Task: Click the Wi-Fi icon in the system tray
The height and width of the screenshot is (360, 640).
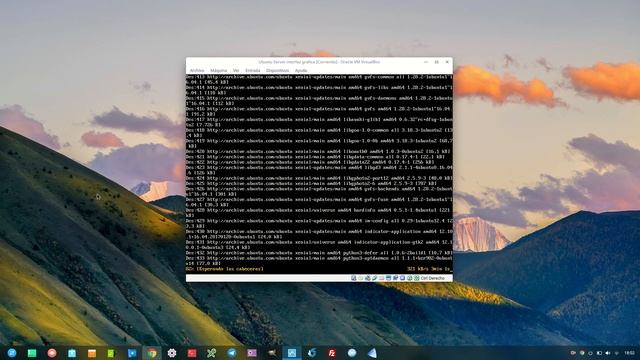Action: (617, 353)
